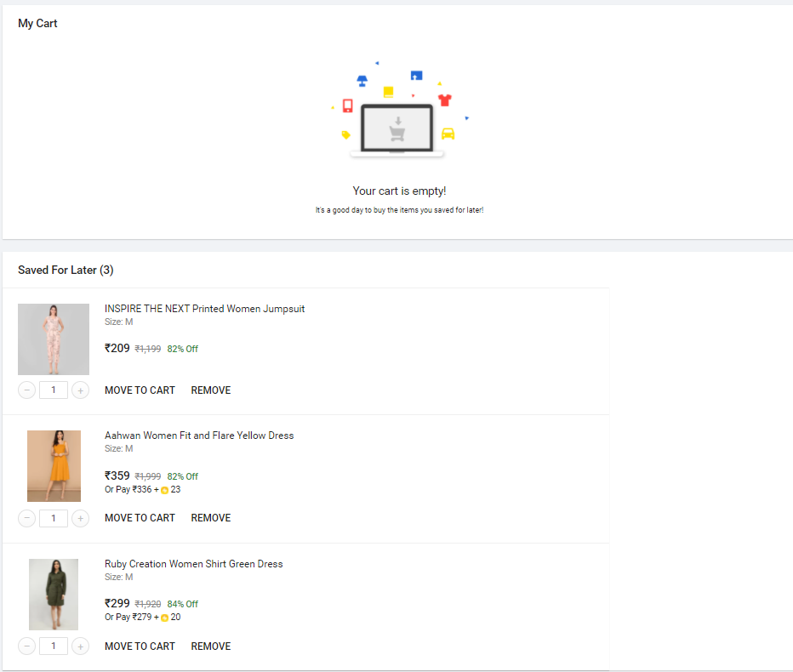Remove Ruby Creation Green Dress from saved
Screen dimensions: 793x672
coord(211,646)
